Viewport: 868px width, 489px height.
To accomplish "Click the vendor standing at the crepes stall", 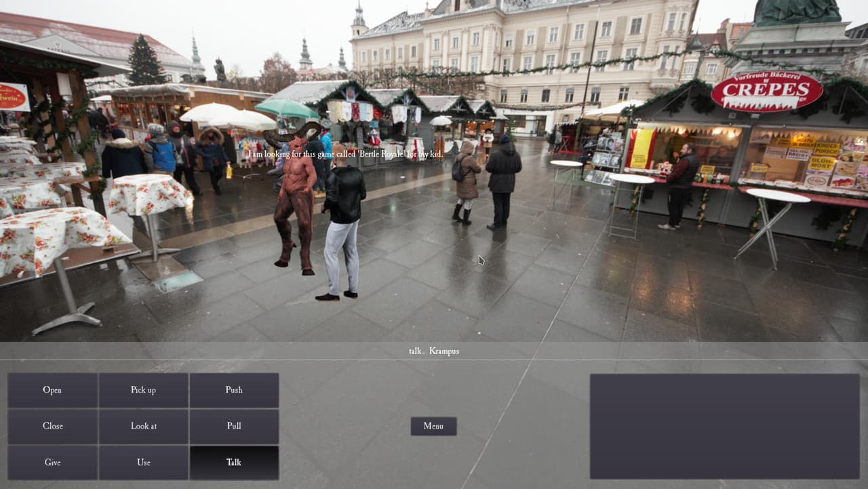I will [680, 186].
